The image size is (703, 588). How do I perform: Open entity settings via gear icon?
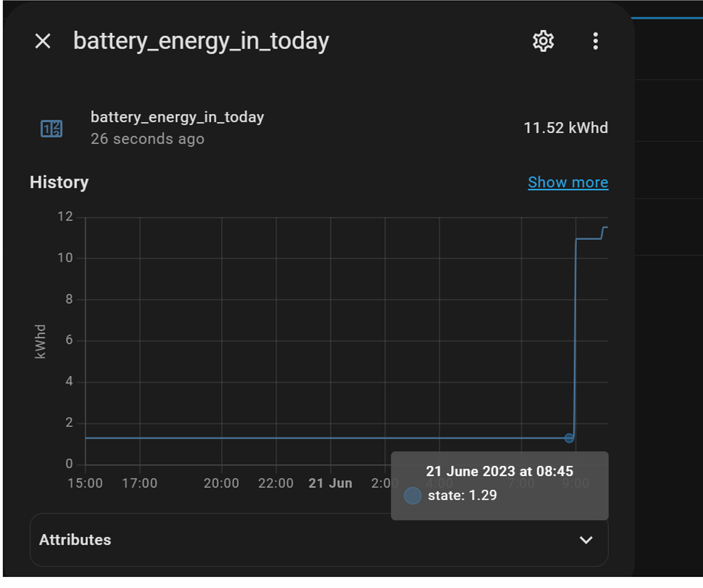point(542,40)
